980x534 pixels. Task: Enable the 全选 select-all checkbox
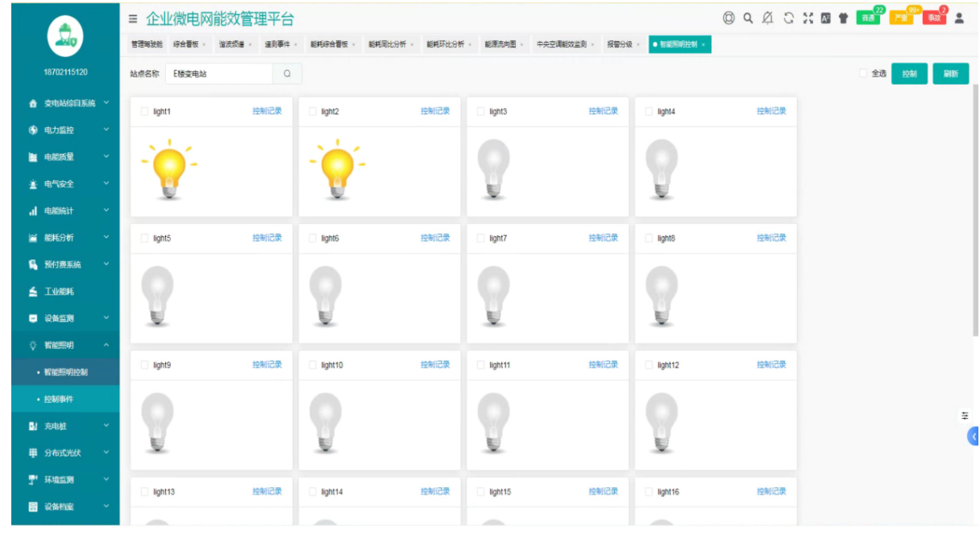click(863, 73)
